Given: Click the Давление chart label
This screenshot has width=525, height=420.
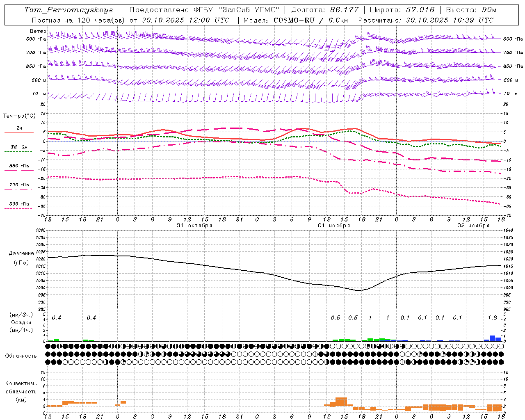Looking at the screenshot, I should click(x=21, y=253).
